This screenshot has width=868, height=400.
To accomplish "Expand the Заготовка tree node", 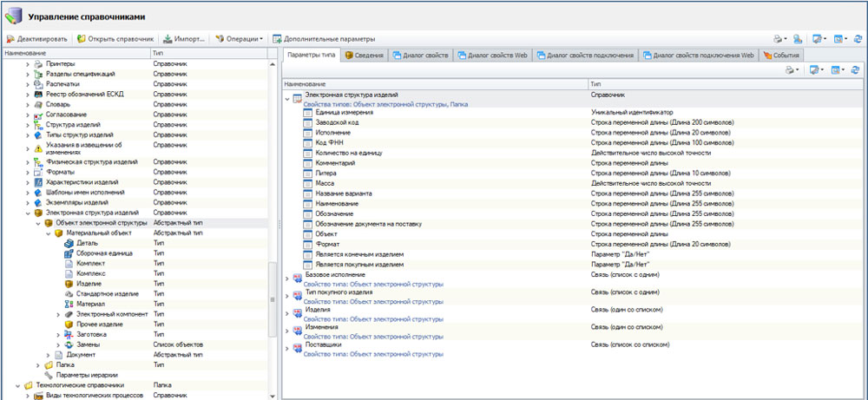I will click(58, 334).
